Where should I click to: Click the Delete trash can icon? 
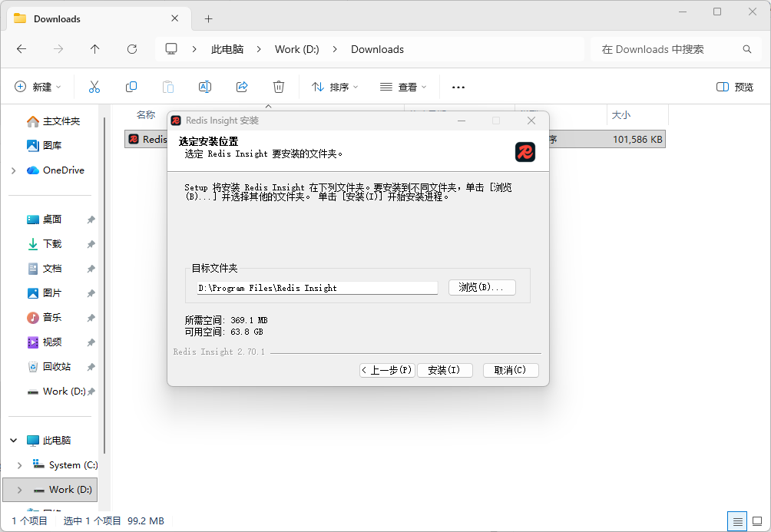point(279,87)
